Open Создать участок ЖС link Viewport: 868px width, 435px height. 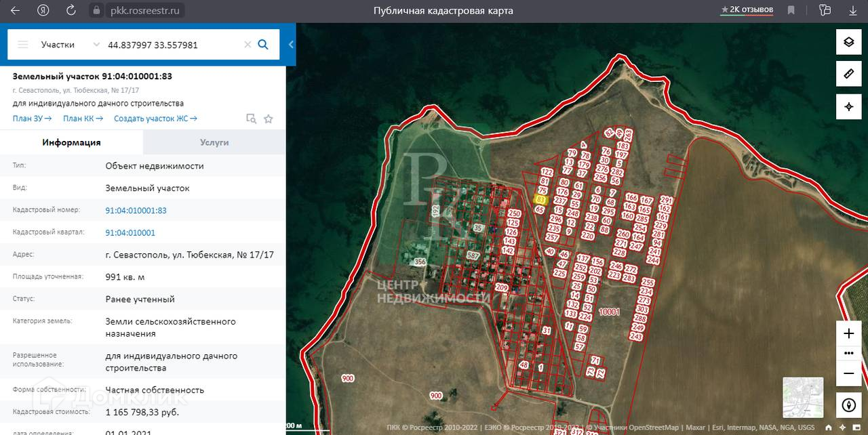pyautogui.click(x=155, y=119)
